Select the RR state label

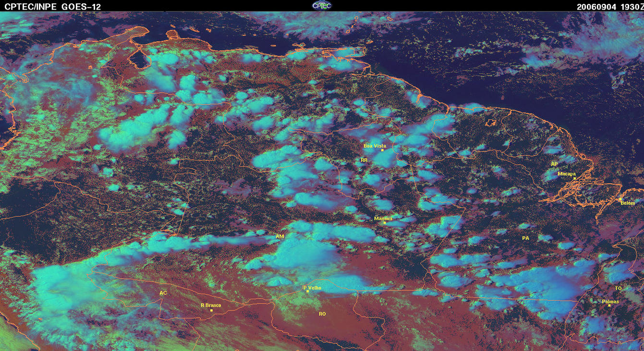364,160
